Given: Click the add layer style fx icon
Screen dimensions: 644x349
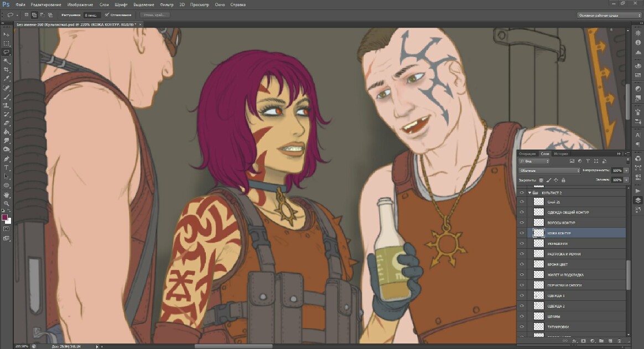Looking at the screenshot, I should 574,341.
